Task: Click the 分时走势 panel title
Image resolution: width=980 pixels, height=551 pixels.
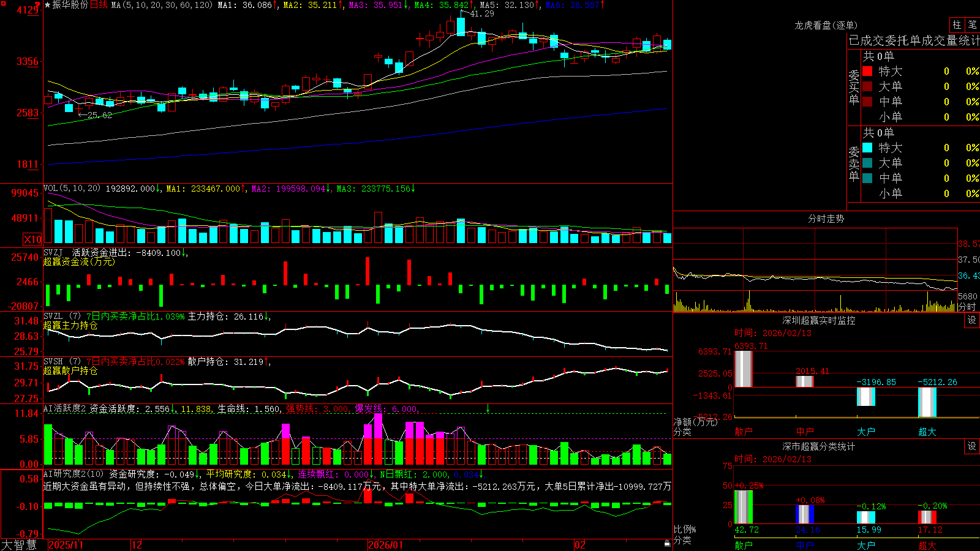Action: (826, 219)
